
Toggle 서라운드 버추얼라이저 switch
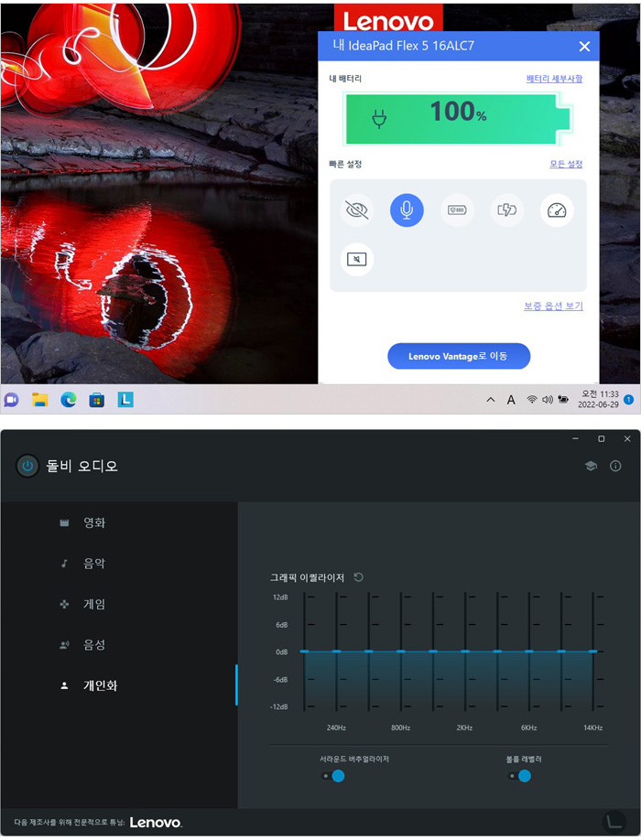[332, 776]
